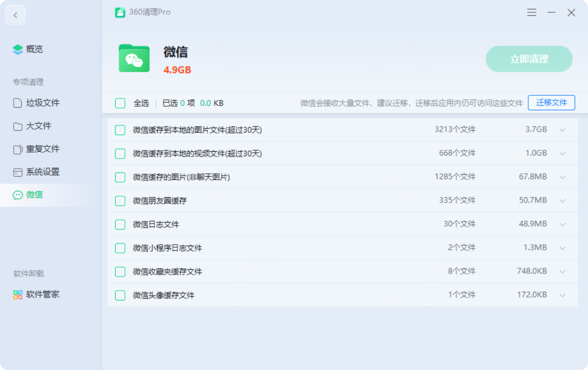Expand the 748.0KB 收藏夹缓存 chevron
This screenshot has height=370, width=588.
pyautogui.click(x=563, y=272)
